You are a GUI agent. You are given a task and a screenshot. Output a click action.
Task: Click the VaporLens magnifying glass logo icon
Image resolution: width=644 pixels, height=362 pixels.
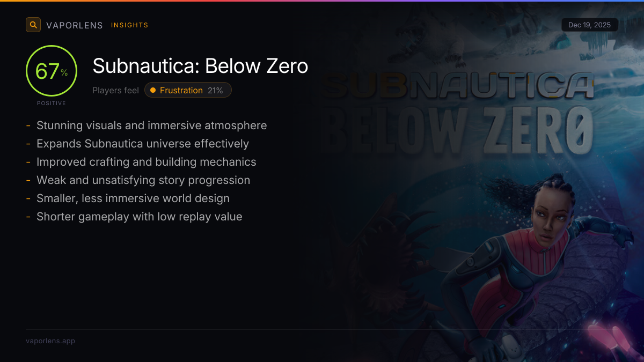coord(33,25)
